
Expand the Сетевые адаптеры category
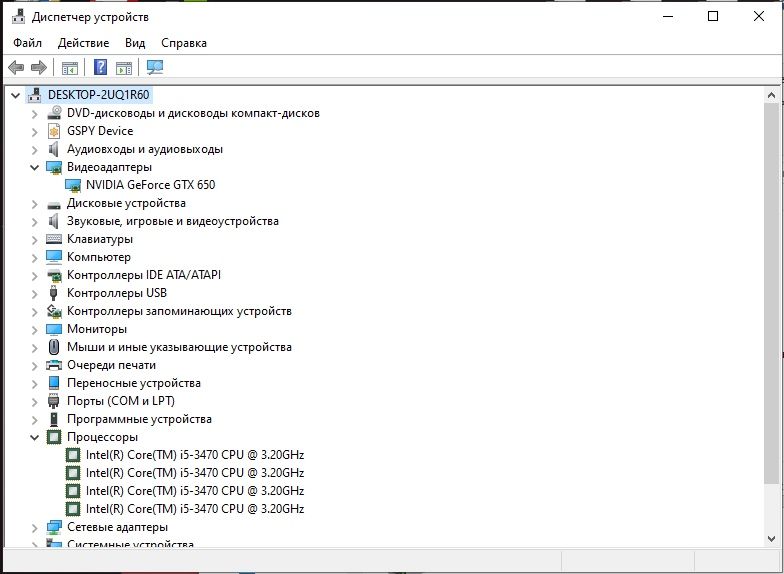[x=34, y=528]
